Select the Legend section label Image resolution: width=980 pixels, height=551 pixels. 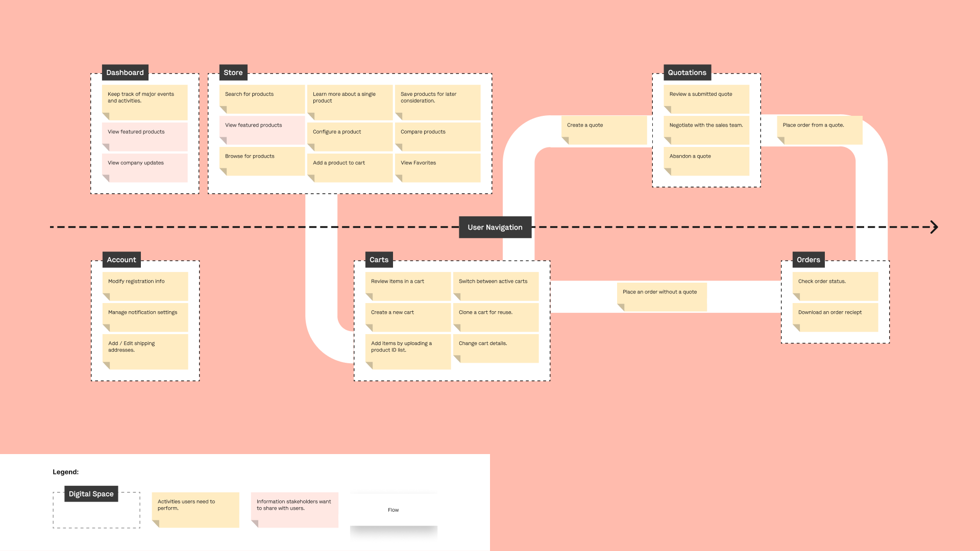(65, 471)
